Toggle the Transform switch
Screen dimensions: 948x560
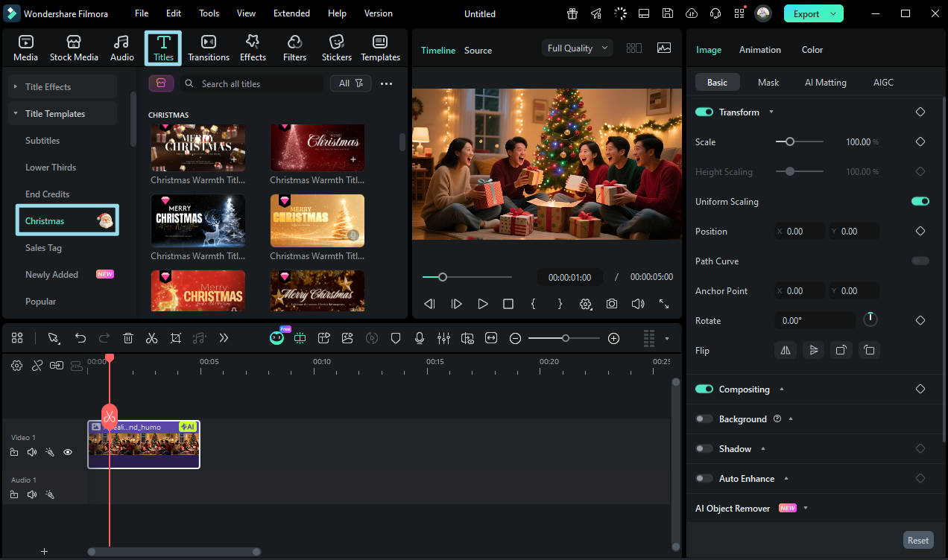coord(704,112)
